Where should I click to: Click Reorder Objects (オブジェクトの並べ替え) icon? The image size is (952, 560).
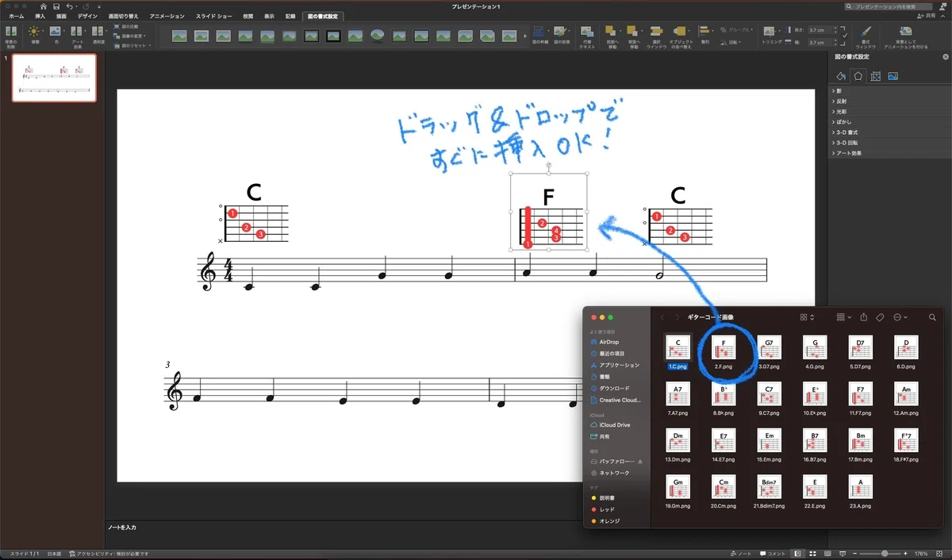tap(681, 32)
